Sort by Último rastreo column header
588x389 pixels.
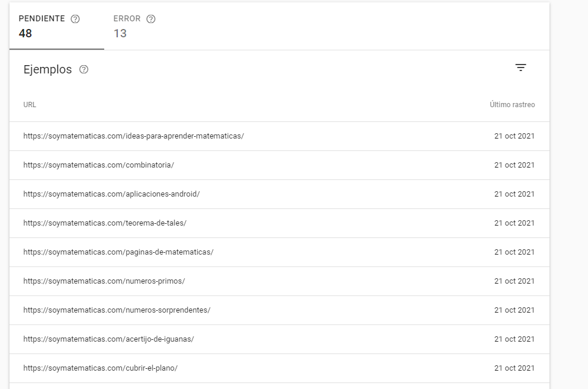[512, 105]
